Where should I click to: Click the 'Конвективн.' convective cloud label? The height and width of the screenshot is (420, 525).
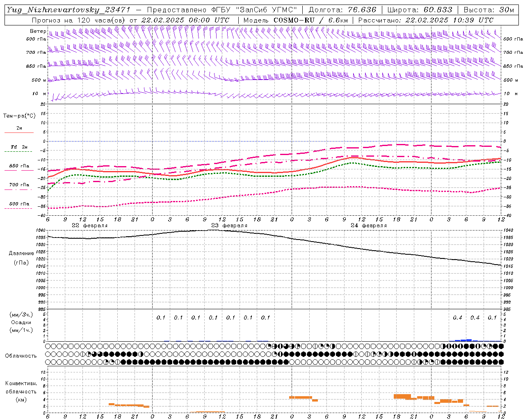coord(21,383)
